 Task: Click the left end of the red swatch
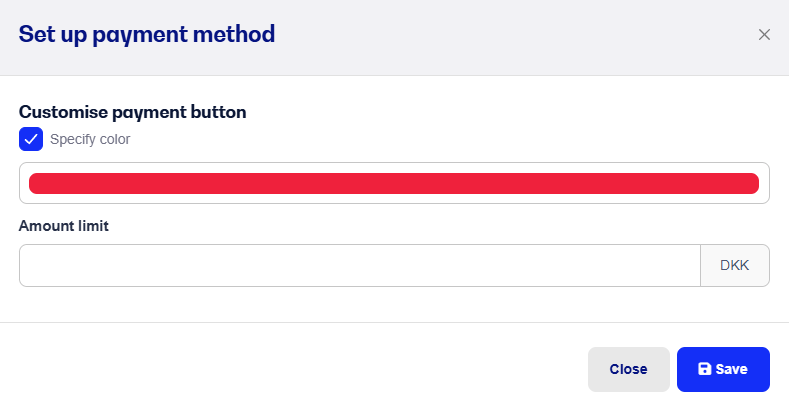pyautogui.click(x=38, y=184)
